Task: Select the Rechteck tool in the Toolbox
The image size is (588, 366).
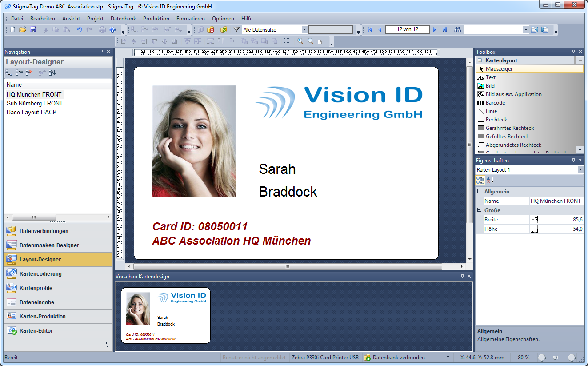Action: (530, 120)
